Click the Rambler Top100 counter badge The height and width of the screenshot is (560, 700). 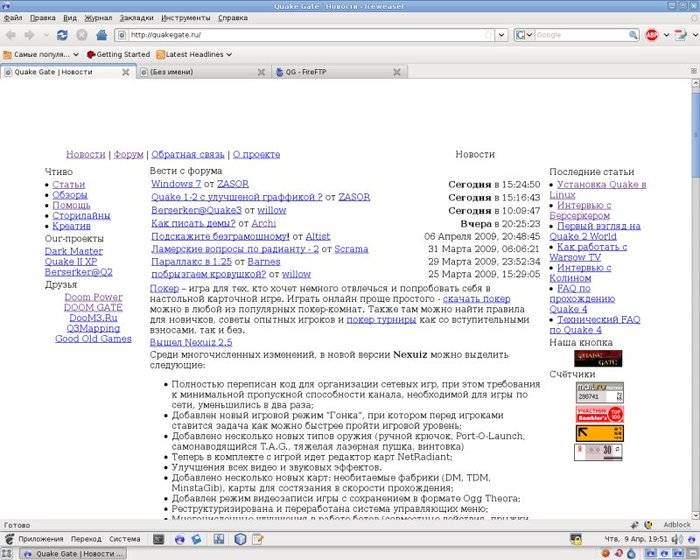click(600, 414)
